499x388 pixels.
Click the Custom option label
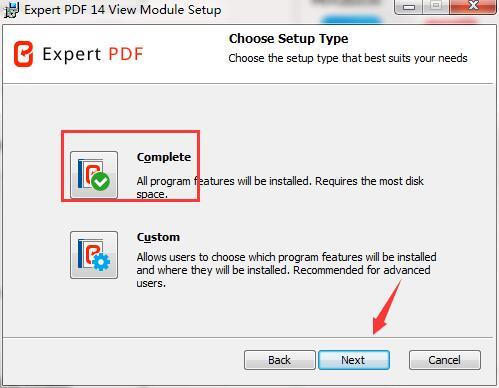(158, 237)
